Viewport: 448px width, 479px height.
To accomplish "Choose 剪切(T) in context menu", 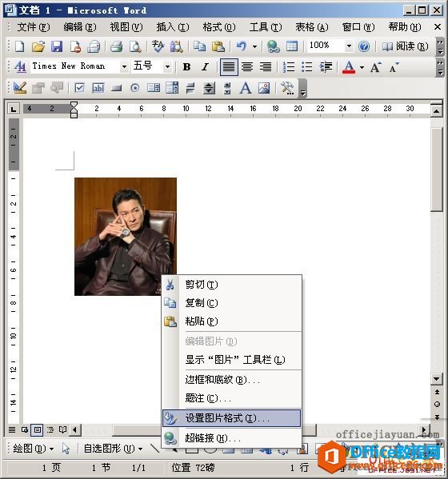I will click(231, 285).
